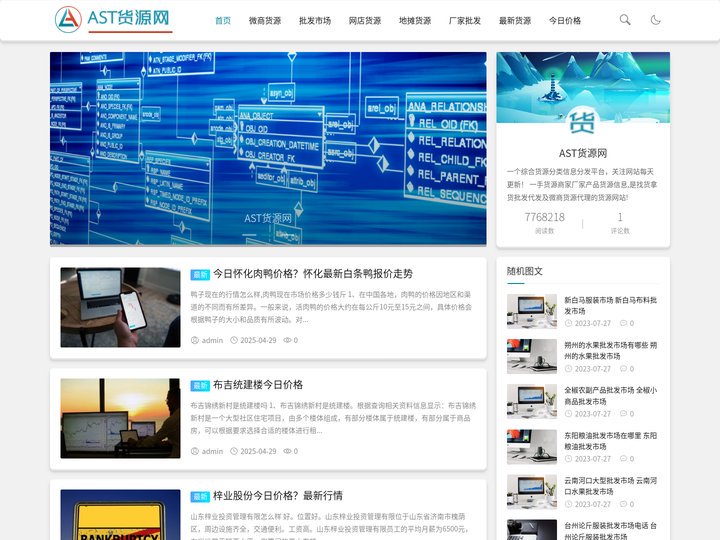Open 微商货源 menu item
Viewport: 720px width, 540px height.
click(x=265, y=21)
